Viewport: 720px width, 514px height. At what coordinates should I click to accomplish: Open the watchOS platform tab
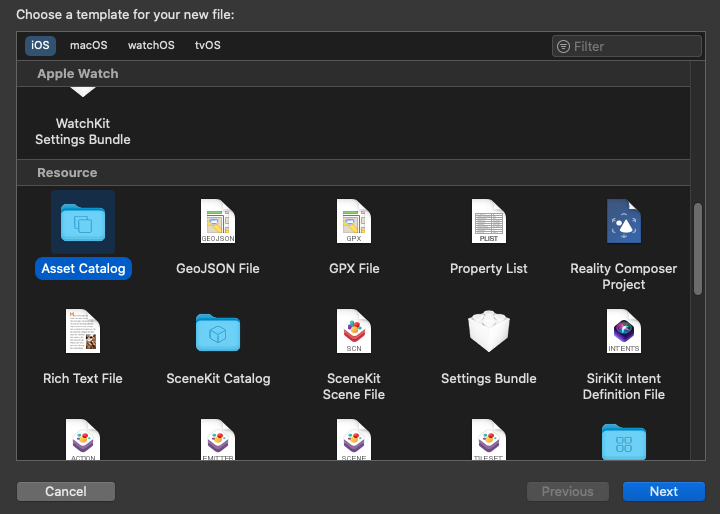pyautogui.click(x=151, y=45)
